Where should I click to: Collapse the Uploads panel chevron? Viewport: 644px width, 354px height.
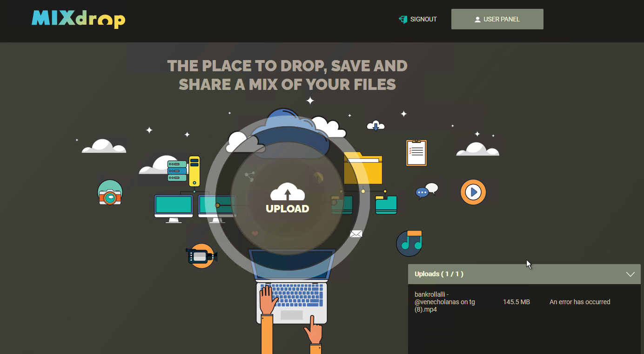[x=630, y=274]
